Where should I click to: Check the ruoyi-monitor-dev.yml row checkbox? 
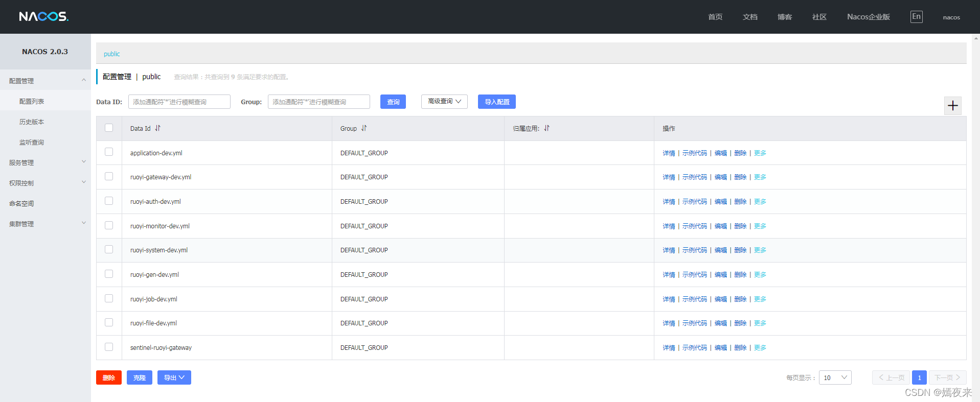tap(109, 225)
